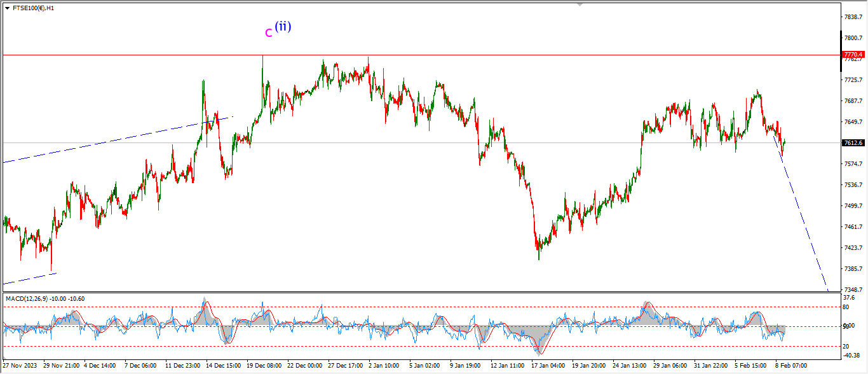Click the 14 Dec 15:00 time label

[224, 366]
